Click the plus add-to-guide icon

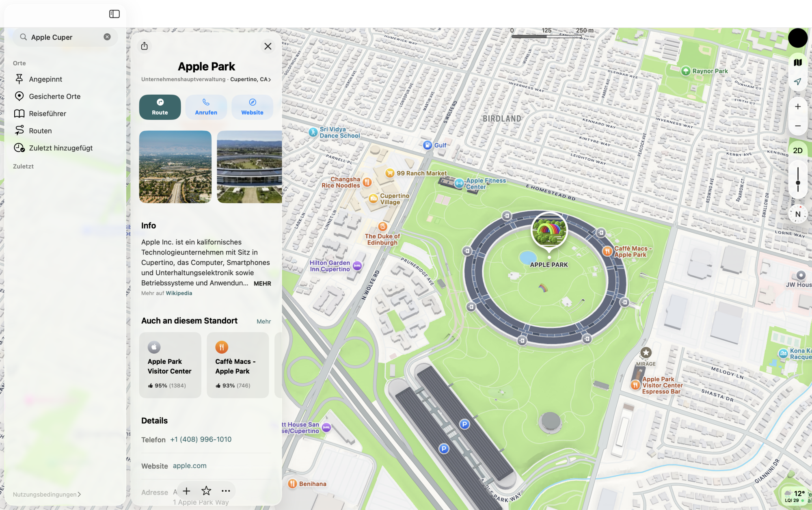[x=186, y=491]
